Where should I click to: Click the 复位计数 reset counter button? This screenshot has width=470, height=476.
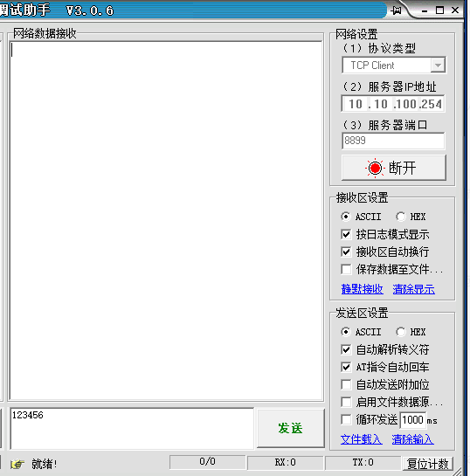(428, 464)
